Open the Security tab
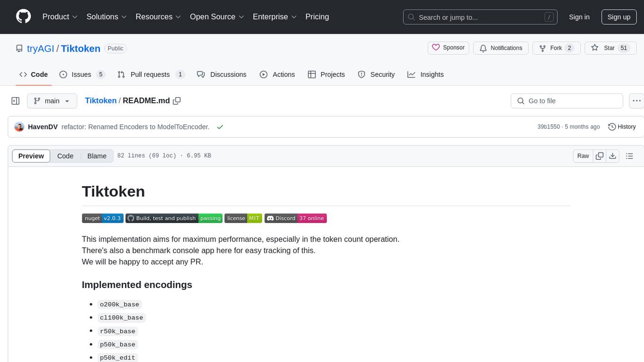Screen dimensions: 644x362 (x=376, y=74)
